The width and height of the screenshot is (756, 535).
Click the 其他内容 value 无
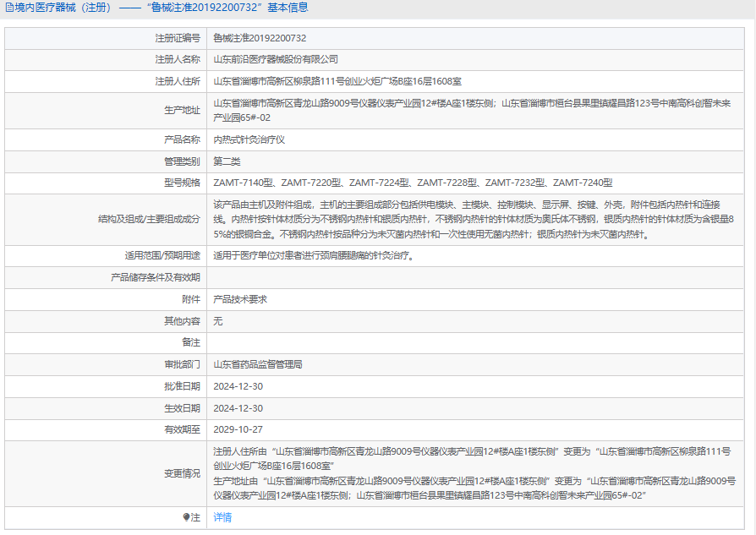click(218, 321)
